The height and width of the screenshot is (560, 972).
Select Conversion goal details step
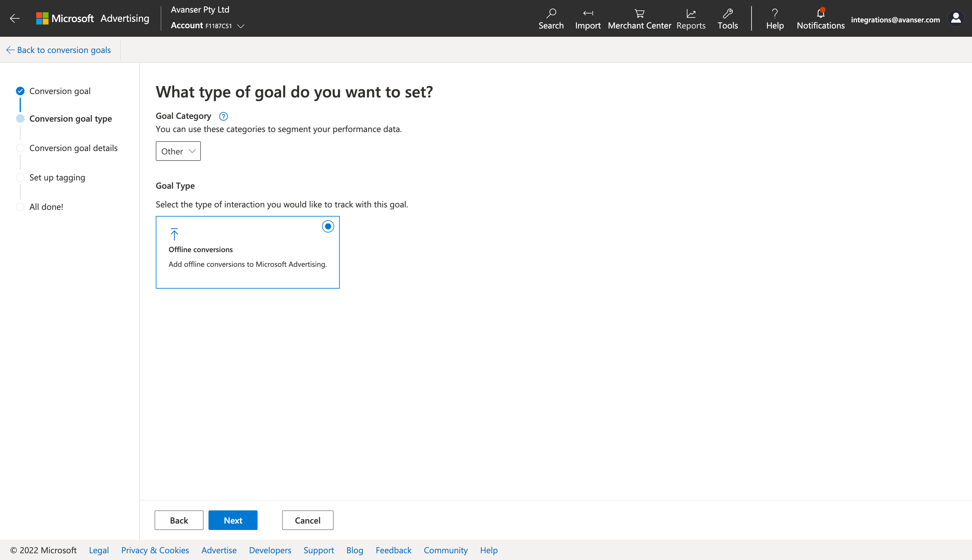coord(73,148)
